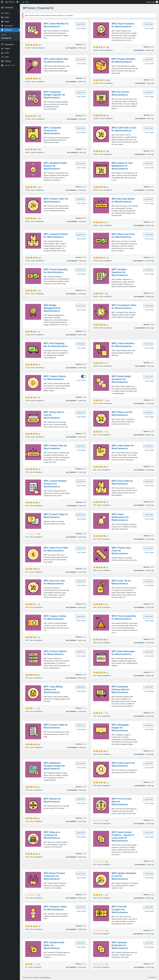This screenshot has width=159, height=980.
Task: View More Details for WPC Composite Products
Action: click(81, 132)
